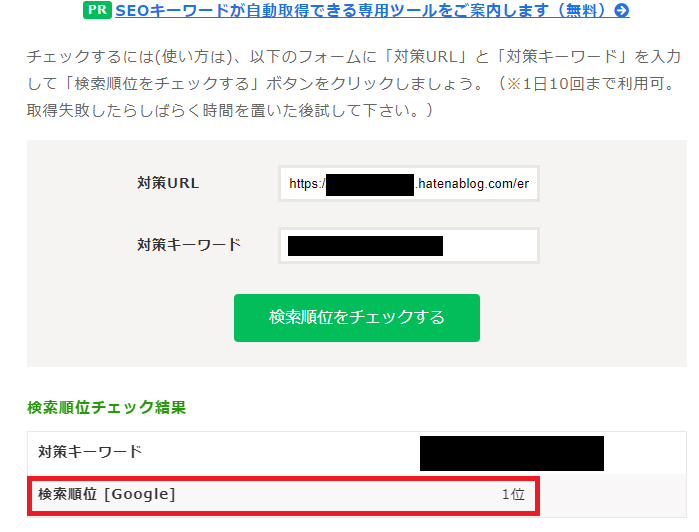Click the blacked-out keyword value in results

[x=512, y=453]
